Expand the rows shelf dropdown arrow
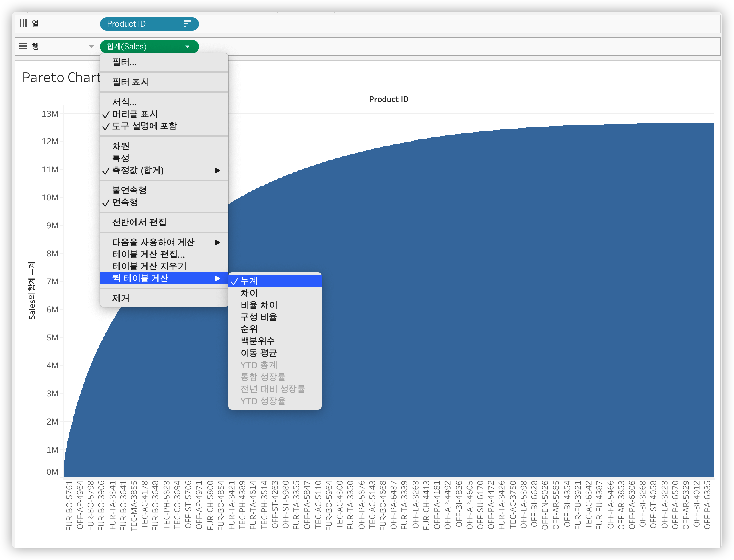 (x=91, y=47)
